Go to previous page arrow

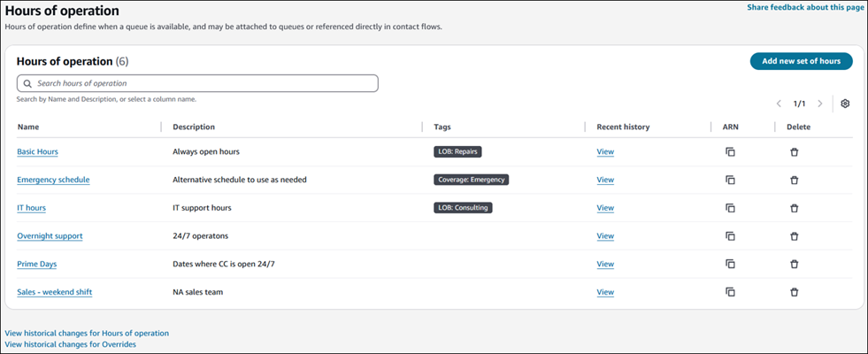(x=779, y=104)
